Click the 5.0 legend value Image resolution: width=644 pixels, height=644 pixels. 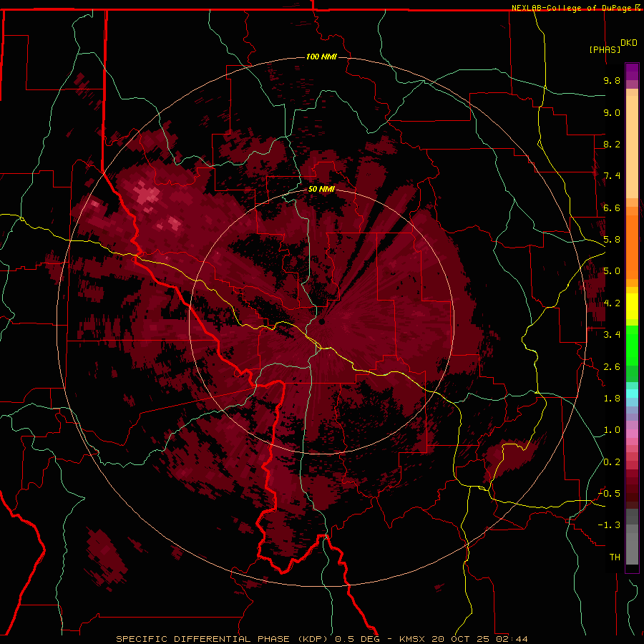tap(612, 271)
